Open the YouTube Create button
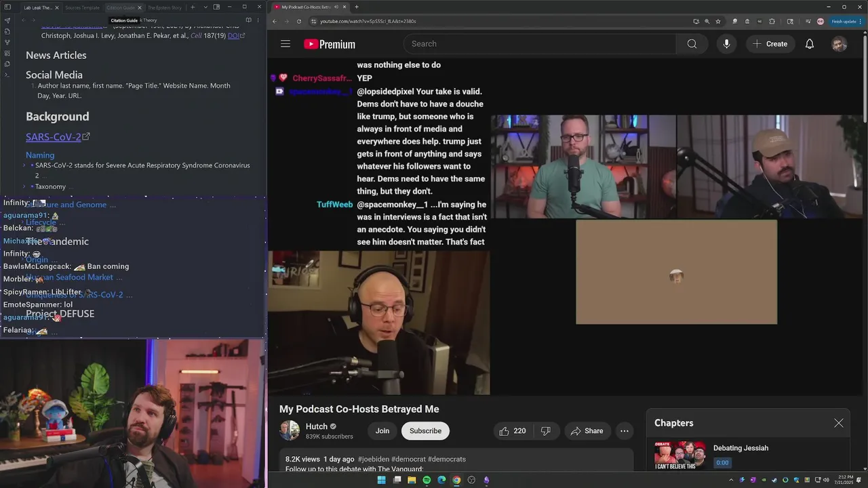 [770, 44]
